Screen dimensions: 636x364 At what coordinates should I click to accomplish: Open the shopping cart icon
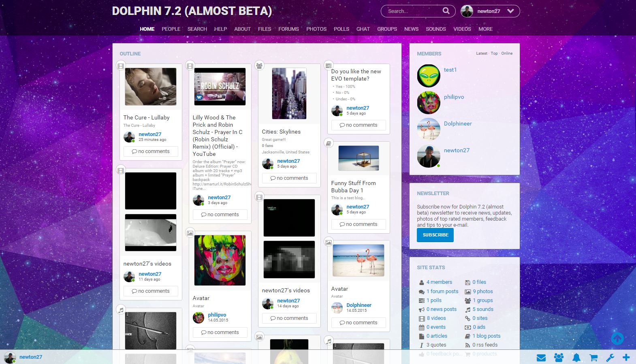pos(593,358)
